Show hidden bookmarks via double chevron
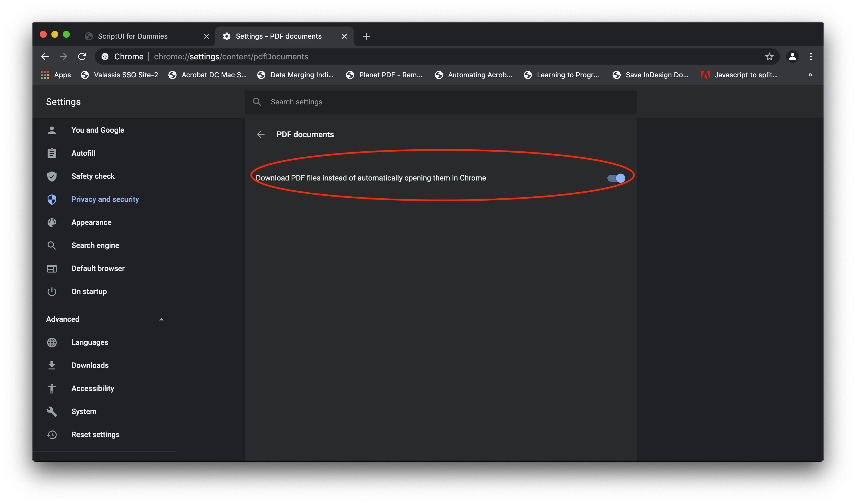Image resolution: width=856 pixels, height=504 pixels. [x=810, y=75]
